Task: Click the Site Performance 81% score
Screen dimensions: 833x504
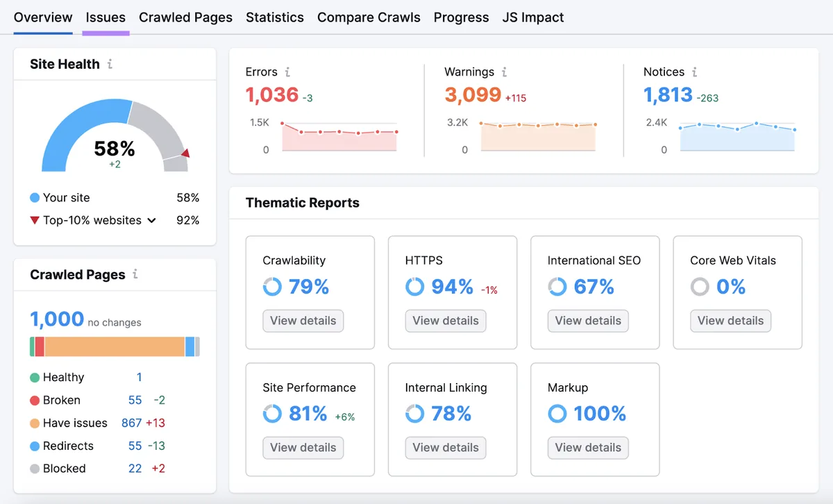Action: pyautogui.click(x=308, y=414)
